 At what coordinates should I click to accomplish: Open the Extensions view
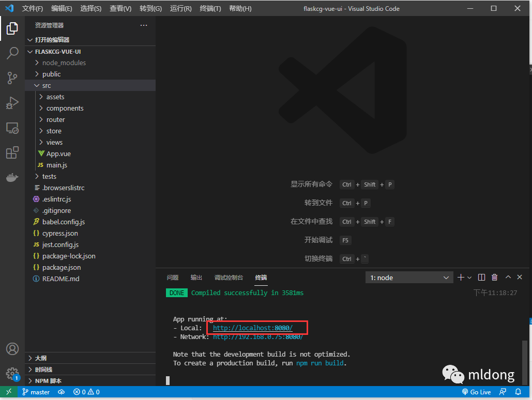pyautogui.click(x=12, y=152)
